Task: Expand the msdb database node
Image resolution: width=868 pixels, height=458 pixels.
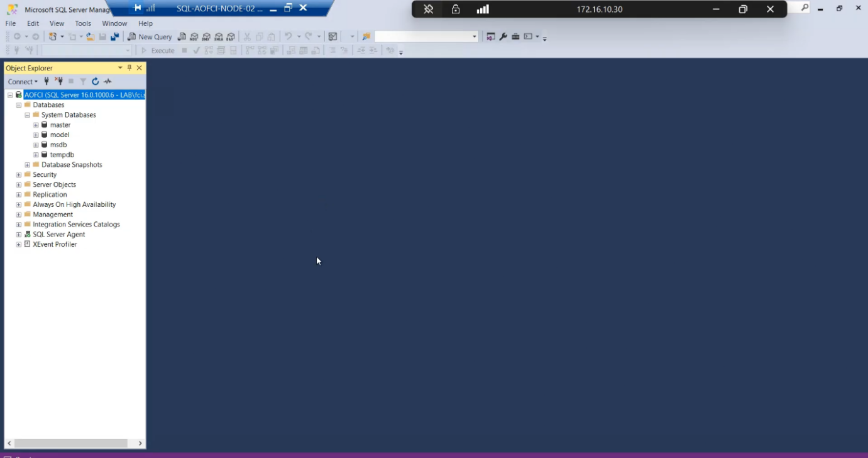Action: (36, 145)
